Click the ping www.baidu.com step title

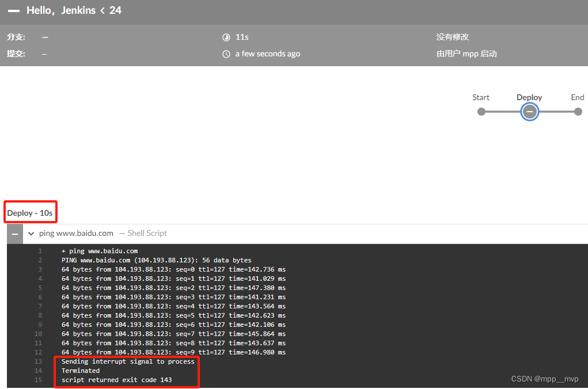click(76, 233)
